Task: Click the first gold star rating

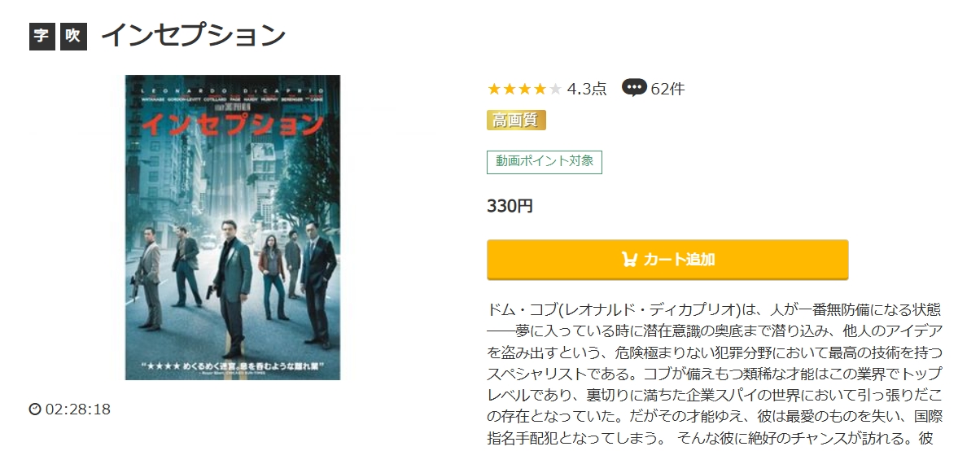Action: tap(494, 89)
